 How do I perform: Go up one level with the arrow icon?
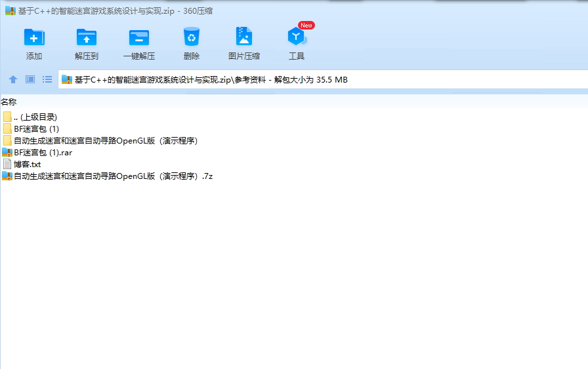pos(13,79)
